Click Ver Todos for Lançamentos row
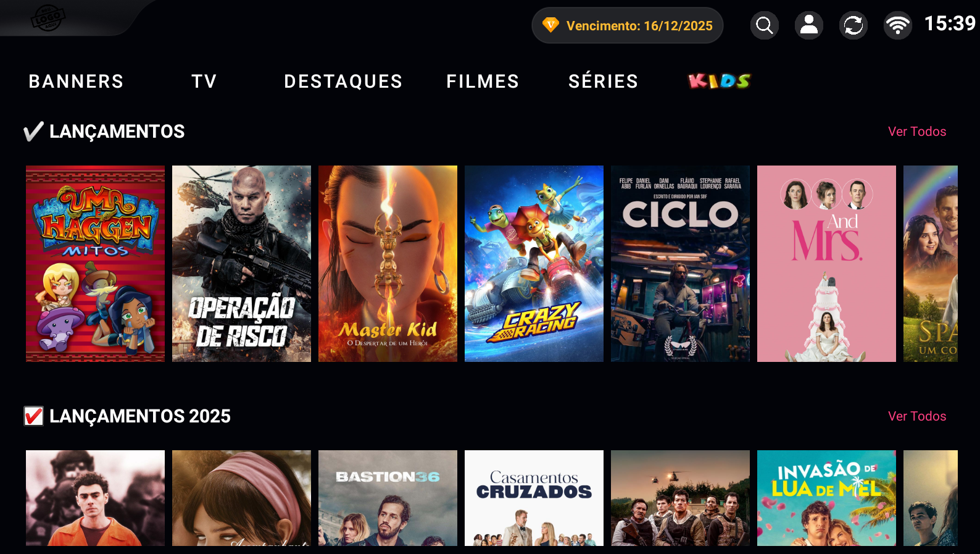Viewport: 980px width, 554px height. click(917, 132)
